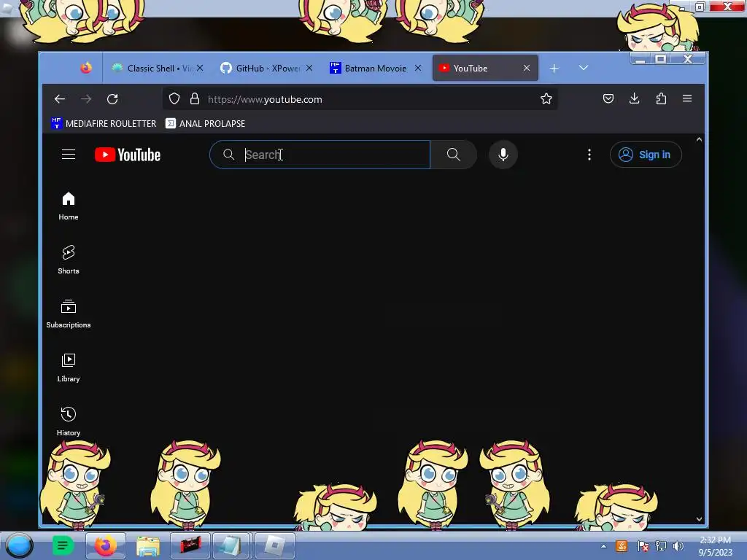Close the GitHub tab
747x560 pixels.
click(309, 68)
